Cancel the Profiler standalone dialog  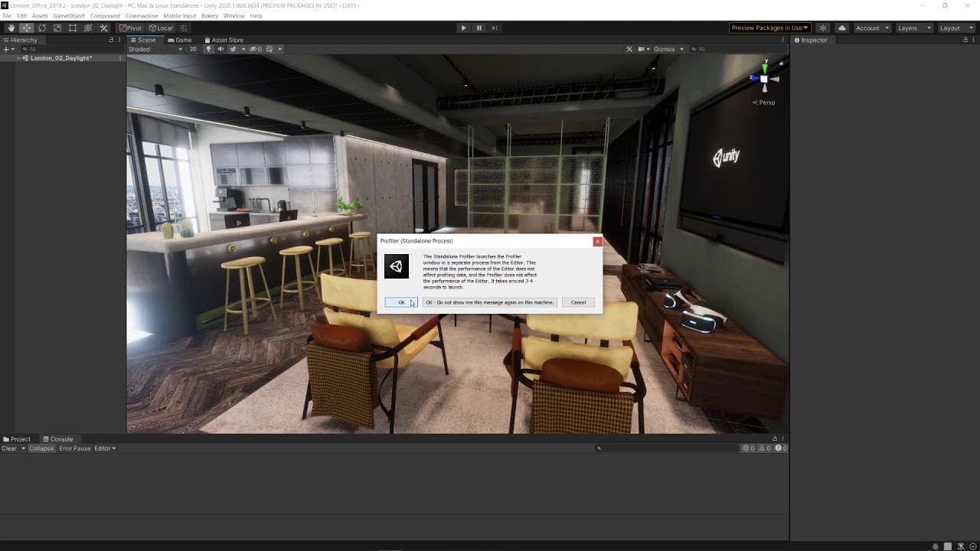coord(578,302)
